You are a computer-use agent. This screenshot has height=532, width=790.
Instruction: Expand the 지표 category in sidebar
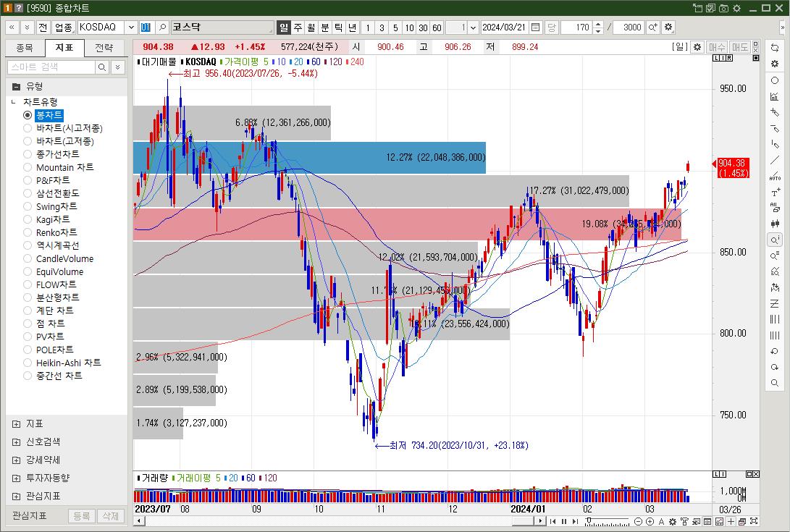pos(16,424)
